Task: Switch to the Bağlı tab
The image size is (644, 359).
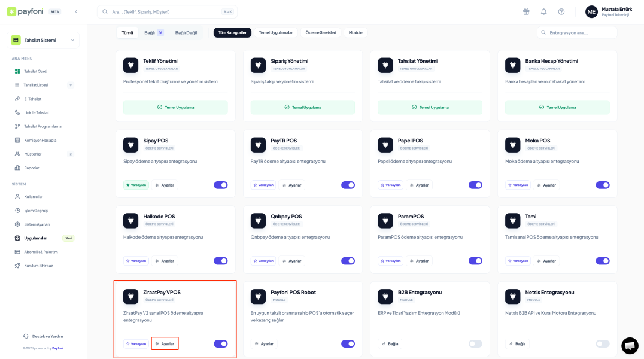Action: tap(153, 32)
